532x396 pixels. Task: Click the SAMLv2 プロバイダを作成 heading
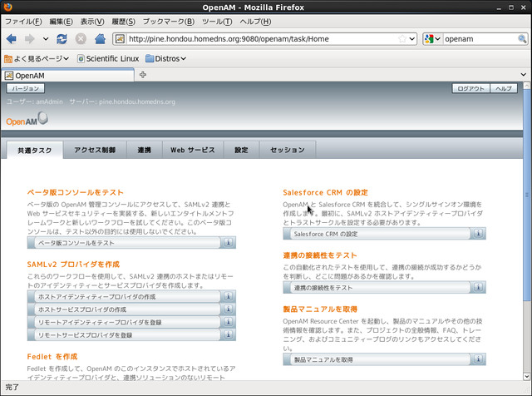tap(73, 265)
